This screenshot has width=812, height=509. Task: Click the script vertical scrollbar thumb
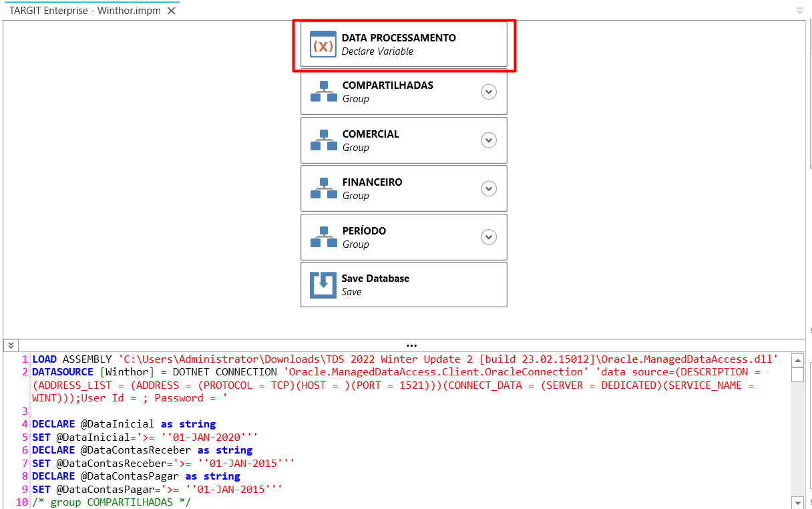point(797,374)
